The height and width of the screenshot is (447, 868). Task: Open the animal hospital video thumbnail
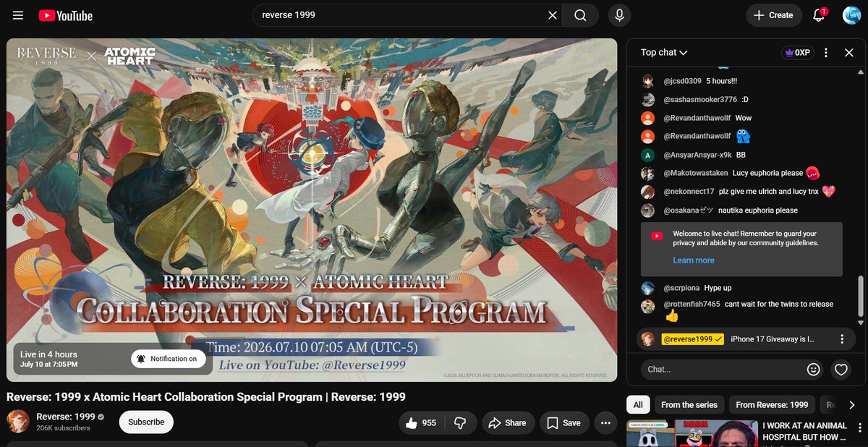(692, 433)
